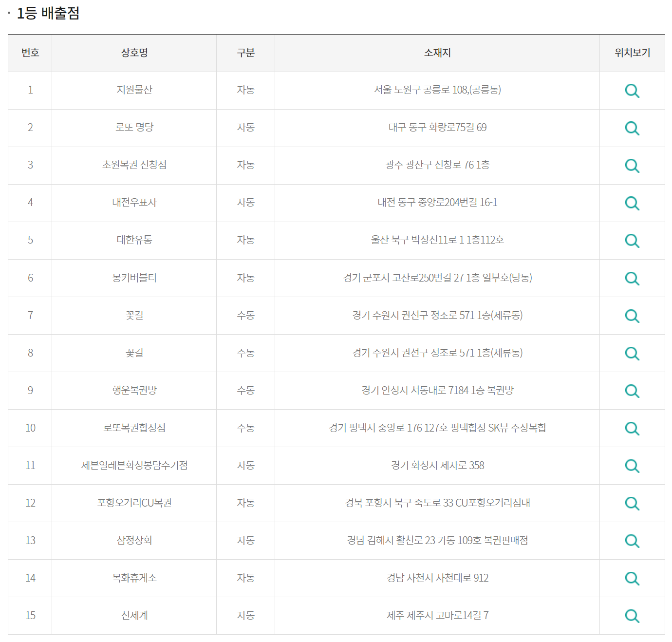The width and height of the screenshot is (672, 642).
Task: Open the magnifier icon for 행운복권방
Action: point(632,391)
